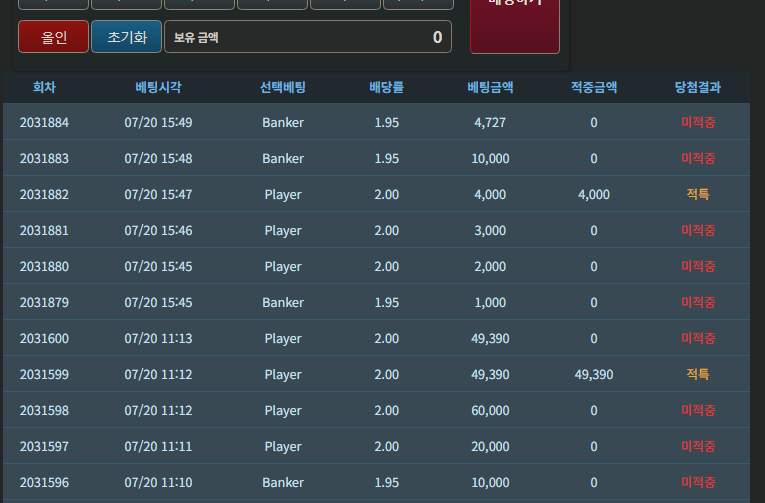Click 적특 result in row 2031882
Viewport: 765px width, 503px height.
pos(698,194)
